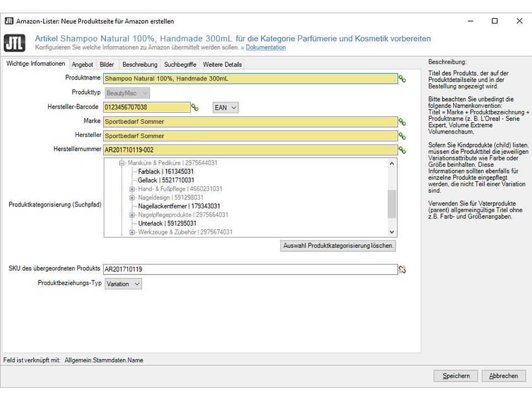Click the link icon beside Produktname field
Image resolution: width=532 pixels, height=401 pixels.
(x=402, y=79)
